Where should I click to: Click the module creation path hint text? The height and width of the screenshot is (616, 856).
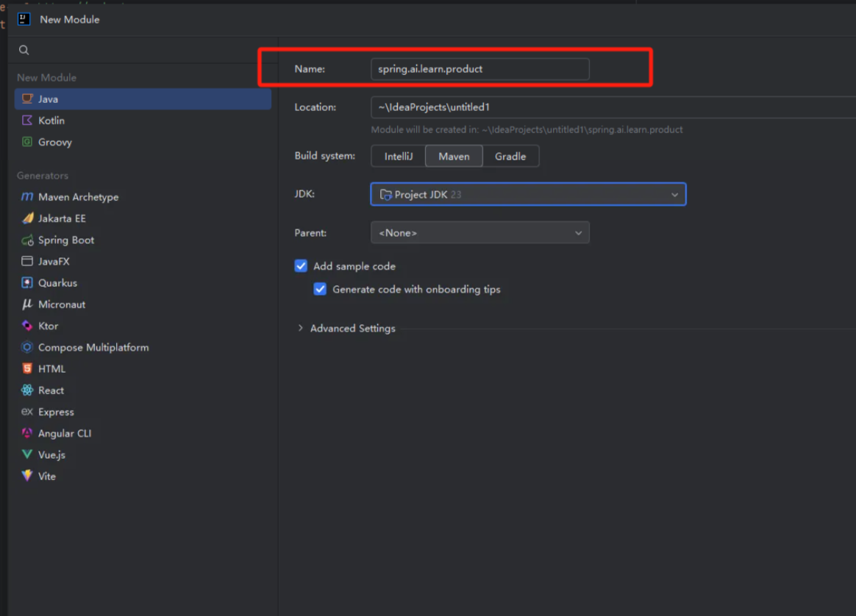[527, 129]
